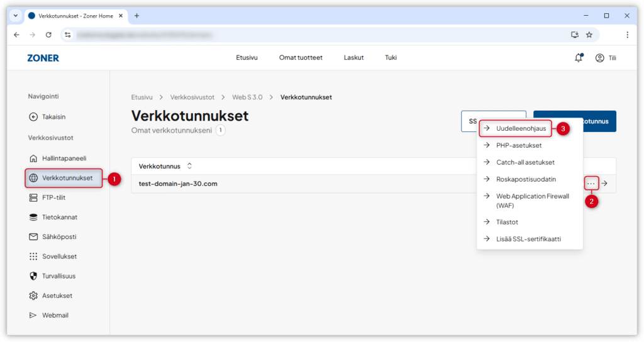644x342 pixels.
Task: Click the Takaisin back link
Action: (x=53, y=116)
